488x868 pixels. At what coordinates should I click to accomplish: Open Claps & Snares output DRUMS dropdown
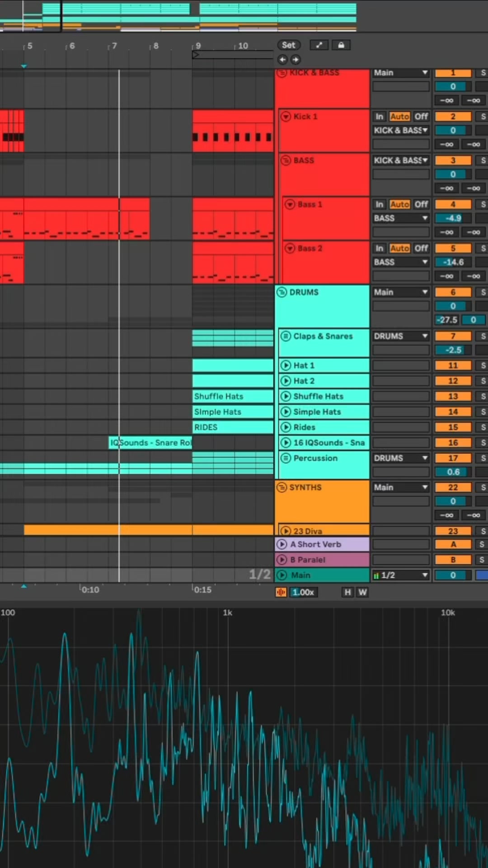[401, 336]
